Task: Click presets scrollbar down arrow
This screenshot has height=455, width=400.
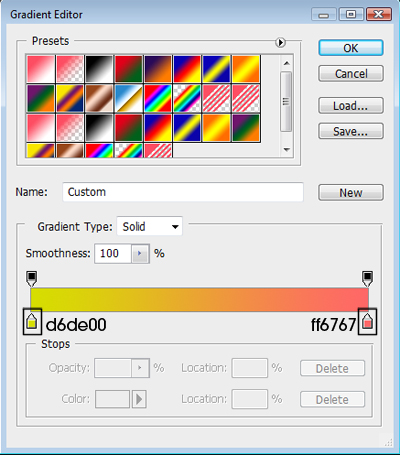Action: pos(286,150)
